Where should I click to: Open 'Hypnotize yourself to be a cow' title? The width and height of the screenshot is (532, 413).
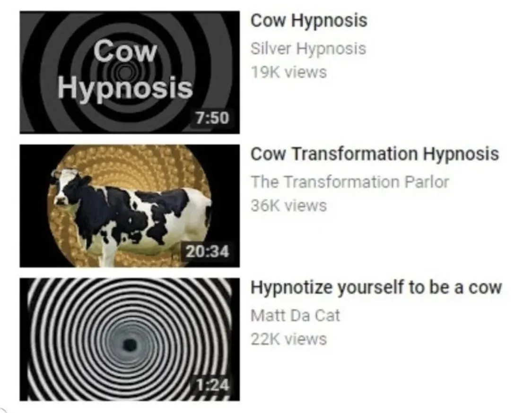(x=376, y=288)
